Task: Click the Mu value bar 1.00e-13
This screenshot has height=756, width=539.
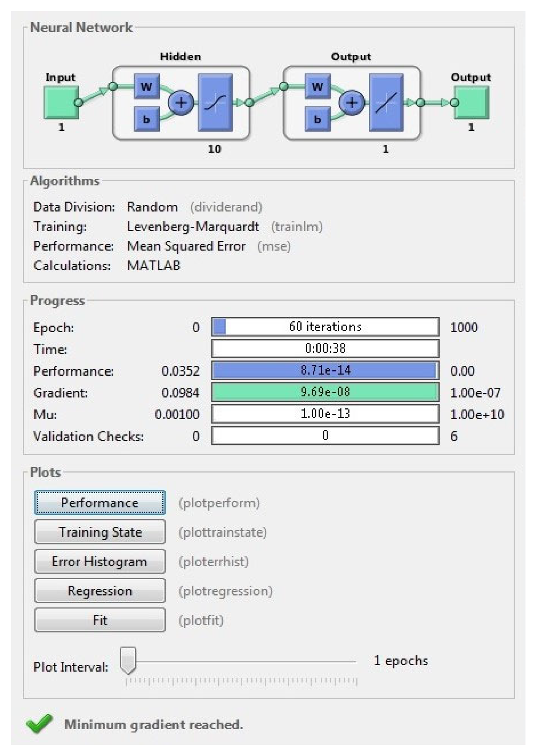Action: click(x=325, y=414)
